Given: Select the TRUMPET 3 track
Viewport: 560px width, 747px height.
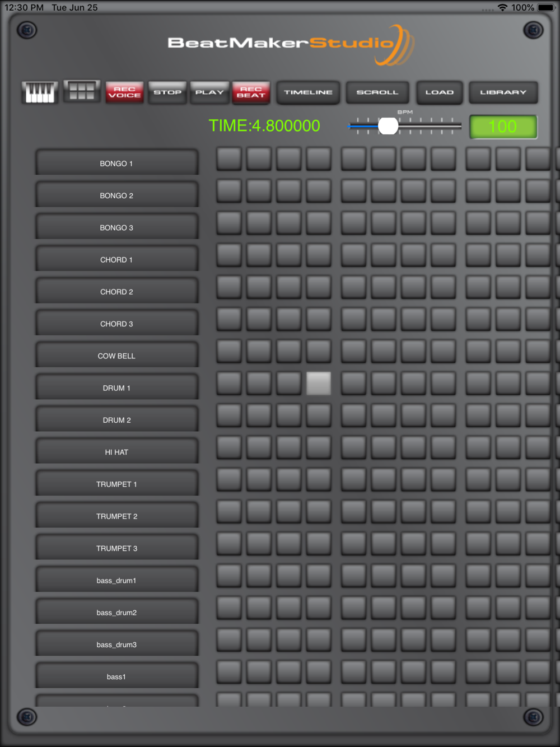Looking at the screenshot, I should pyautogui.click(x=116, y=548).
